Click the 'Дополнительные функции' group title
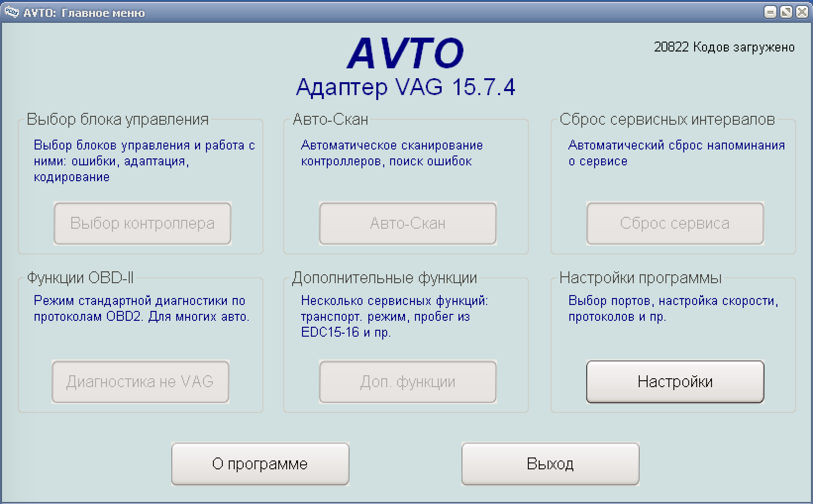 coord(385,278)
